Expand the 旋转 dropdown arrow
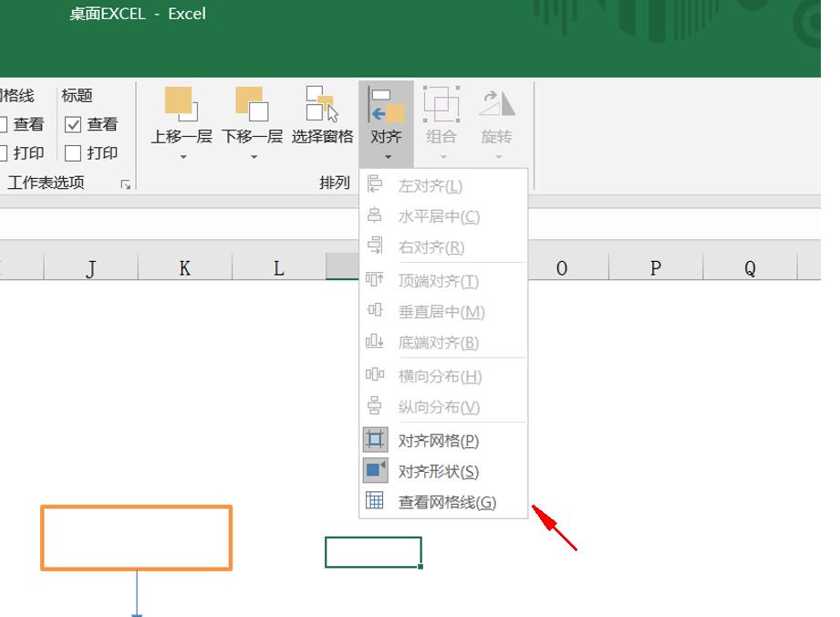840x617 pixels. (x=497, y=157)
